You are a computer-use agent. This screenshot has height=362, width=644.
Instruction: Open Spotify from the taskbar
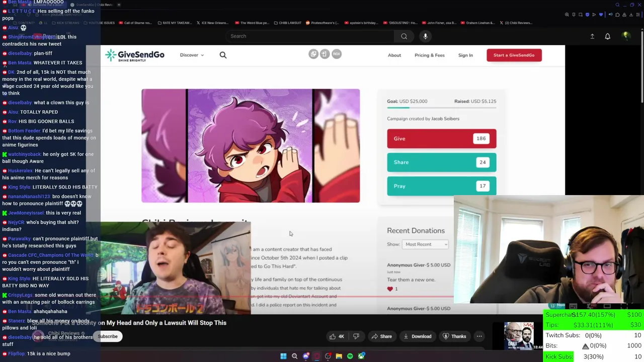click(x=350, y=356)
